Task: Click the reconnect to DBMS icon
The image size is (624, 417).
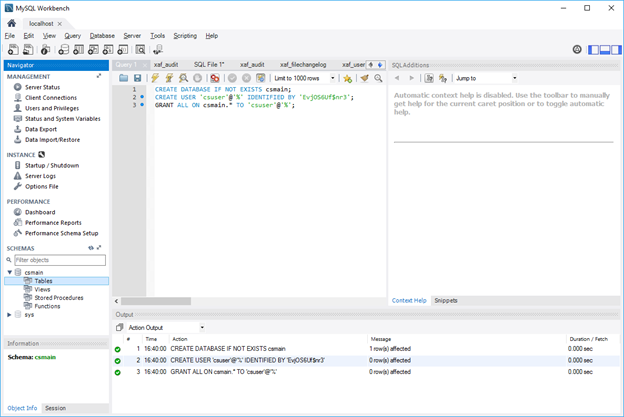Action: pos(158,49)
